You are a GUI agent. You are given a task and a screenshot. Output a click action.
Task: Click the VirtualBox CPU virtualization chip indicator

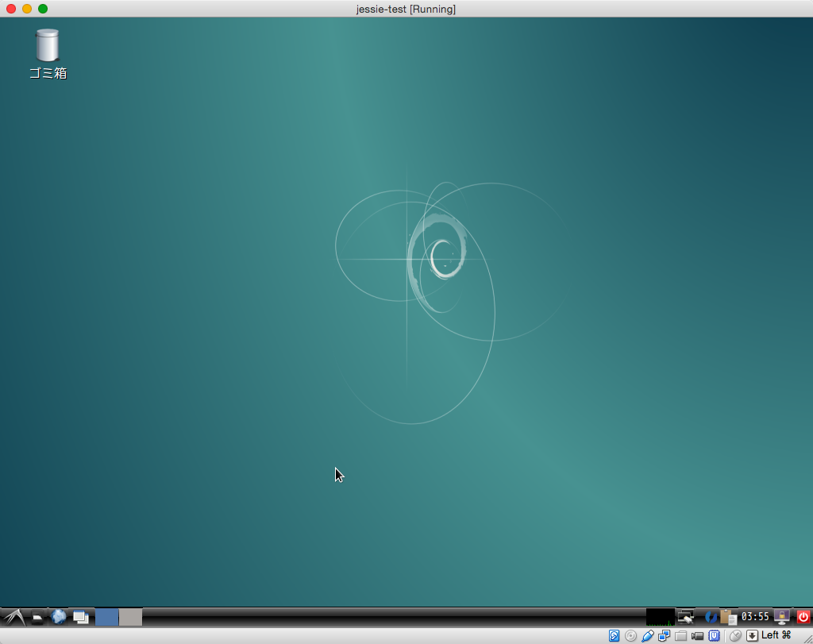point(714,636)
